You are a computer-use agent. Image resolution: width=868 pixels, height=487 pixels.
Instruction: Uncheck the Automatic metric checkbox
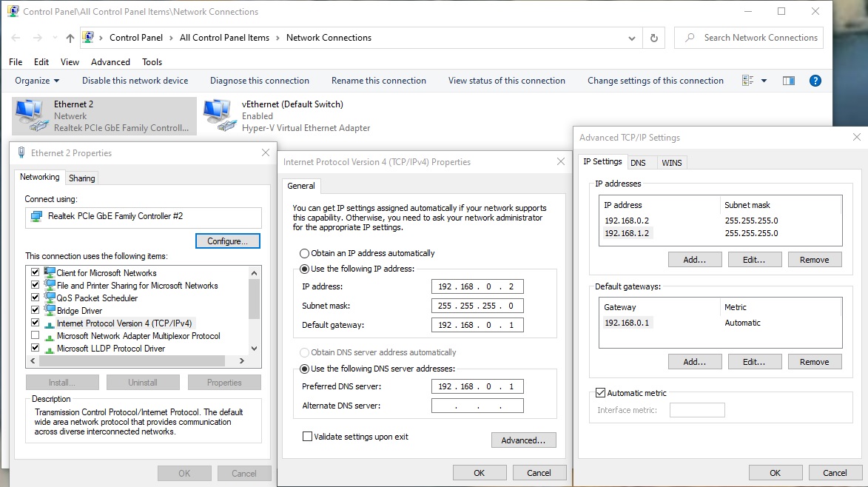[600, 393]
